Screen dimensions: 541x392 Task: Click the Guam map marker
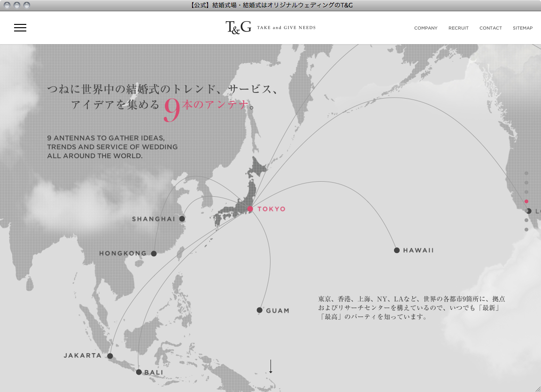click(260, 310)
